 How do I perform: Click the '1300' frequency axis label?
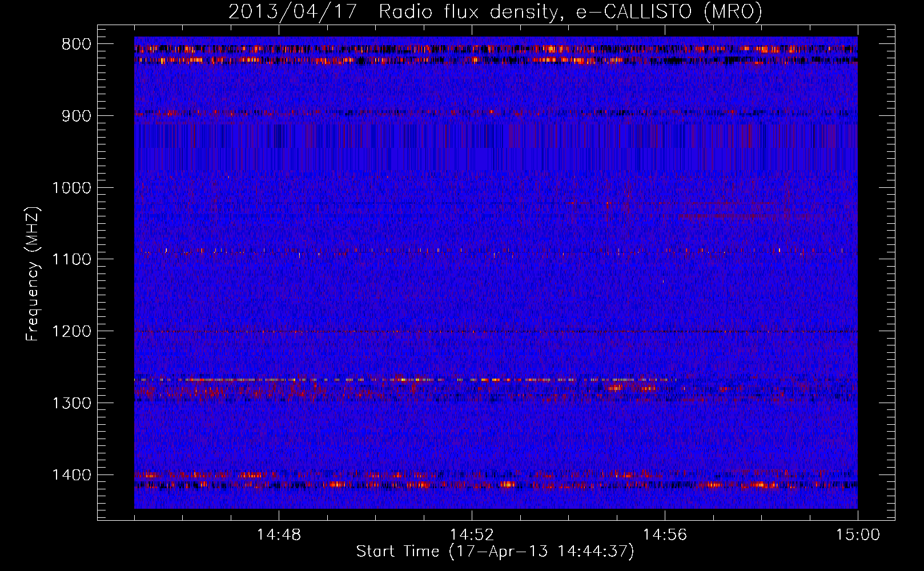tap(72, 403)
